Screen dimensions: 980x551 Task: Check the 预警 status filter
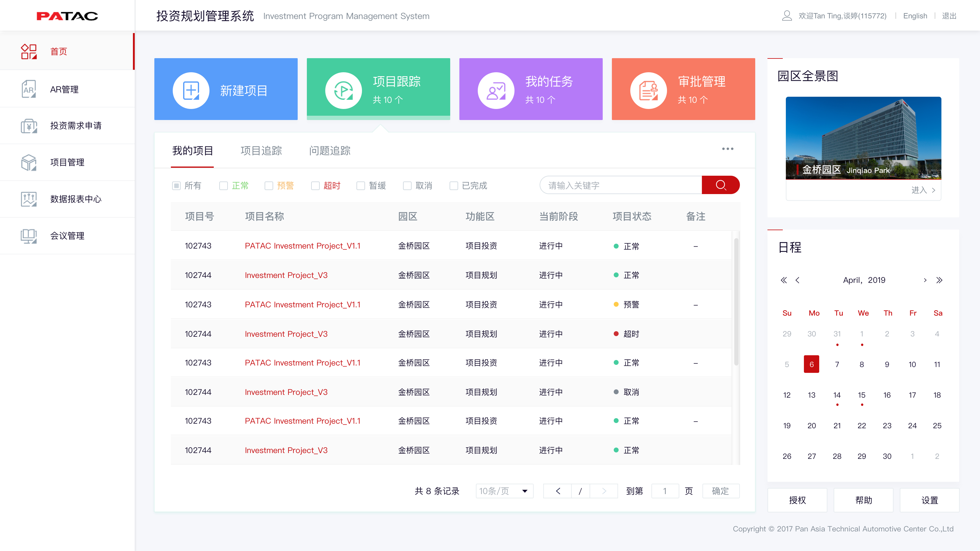click(269, 186)
